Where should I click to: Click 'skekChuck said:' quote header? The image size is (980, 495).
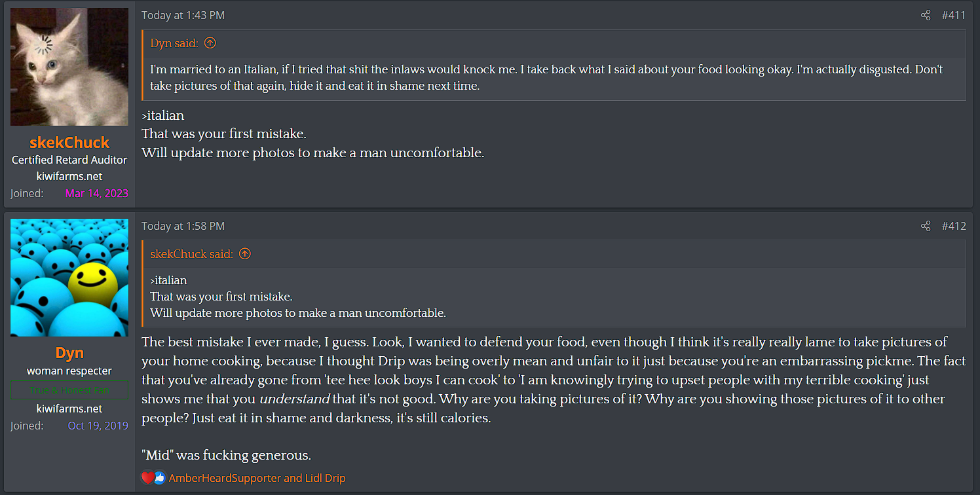191,254
